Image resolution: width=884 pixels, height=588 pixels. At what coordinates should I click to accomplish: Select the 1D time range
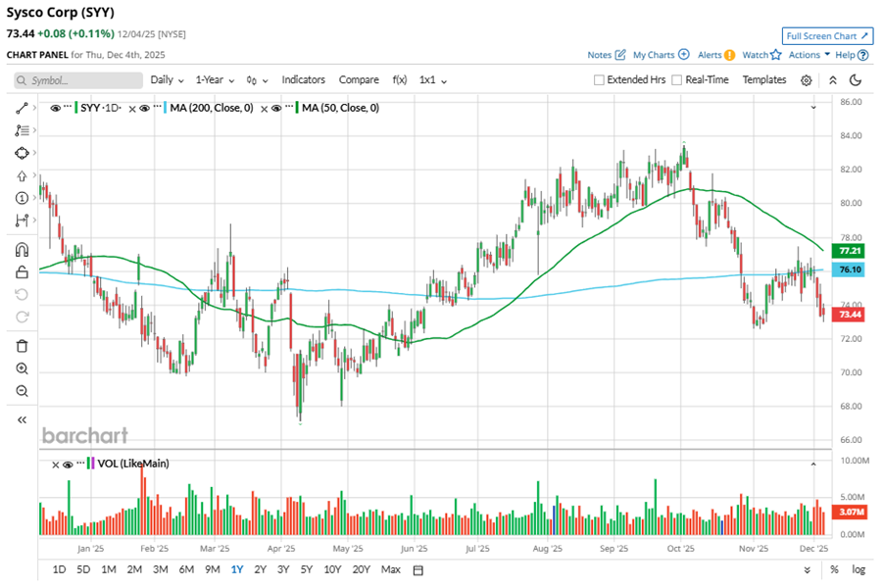(x=59, y=569)
